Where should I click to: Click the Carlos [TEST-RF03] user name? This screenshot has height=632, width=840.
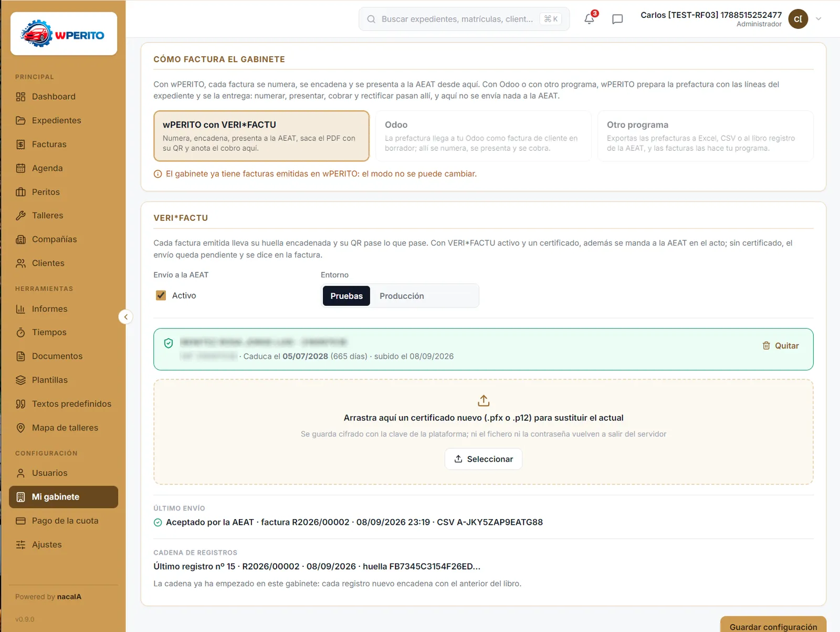click(711, 15)
